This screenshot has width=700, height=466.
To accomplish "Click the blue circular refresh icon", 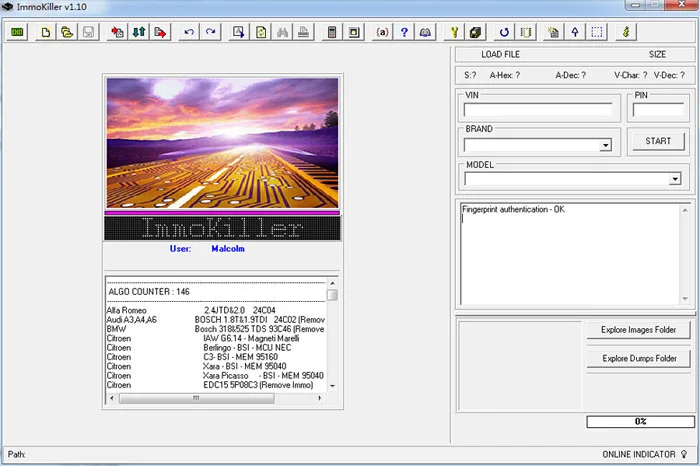I will [504, 32].
